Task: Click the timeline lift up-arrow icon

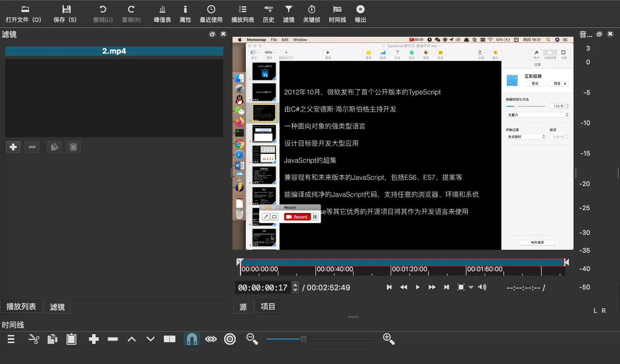Action: 132,339
